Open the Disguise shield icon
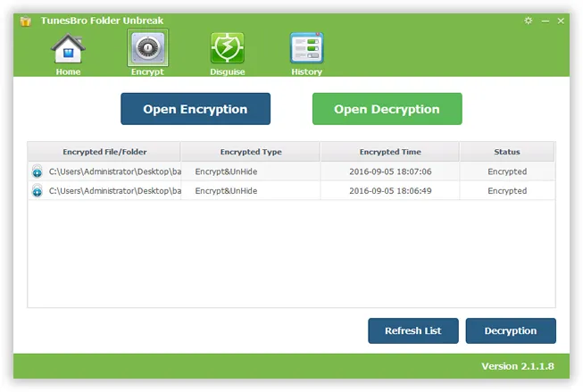Image resolution: width=583 pixels, height=392 pixels. [227, 48]
